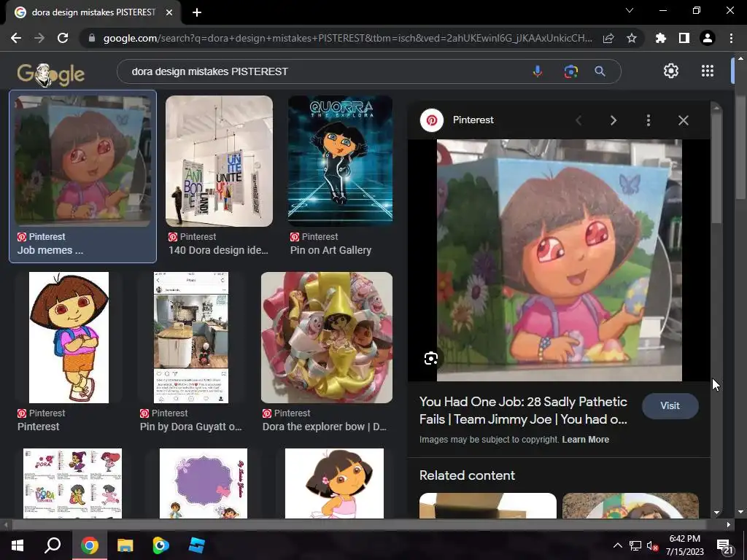Viewport: 747px width, 560px height.
Task: Click the search box text field
Action: coord(324,71)
